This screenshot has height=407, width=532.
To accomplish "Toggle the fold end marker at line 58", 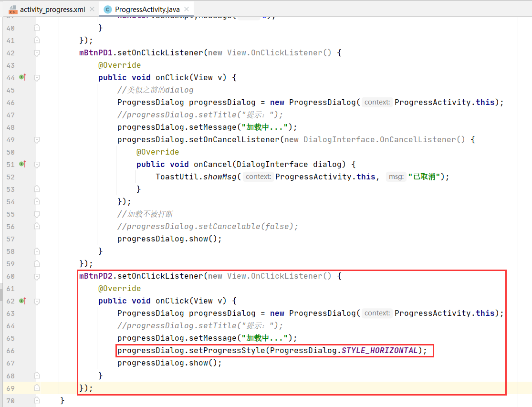I will [x=37, y=251].
